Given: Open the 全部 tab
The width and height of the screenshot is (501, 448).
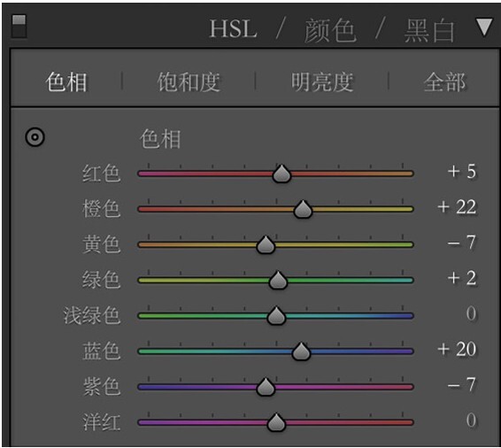Looking at the screenshot, I should coord(444,82).
